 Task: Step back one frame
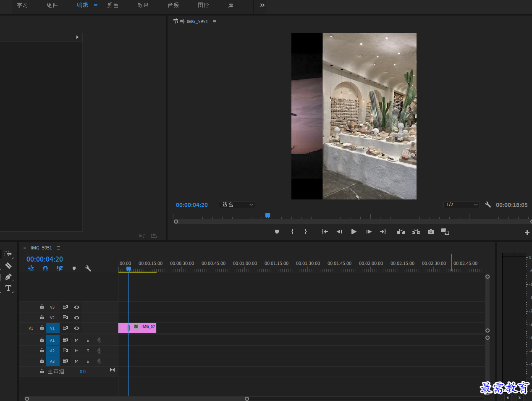point(339,232)
